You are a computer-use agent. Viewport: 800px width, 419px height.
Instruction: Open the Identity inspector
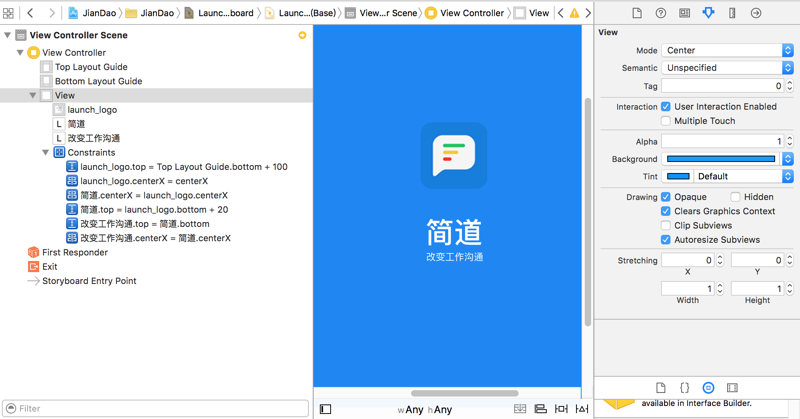point(685,13)
